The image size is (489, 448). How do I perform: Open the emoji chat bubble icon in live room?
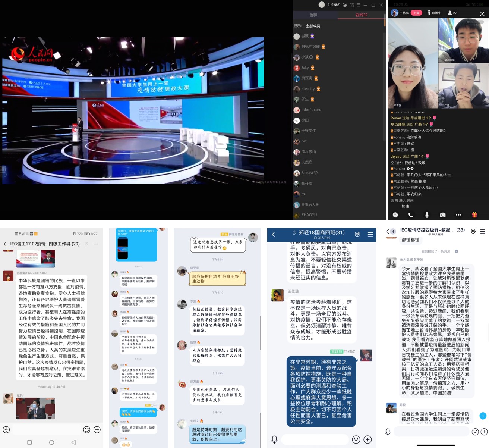click(395, 215)
